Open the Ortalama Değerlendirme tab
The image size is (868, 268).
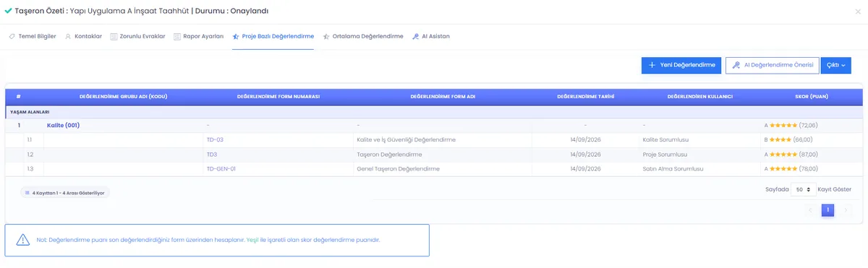click(x=362, y=36)
